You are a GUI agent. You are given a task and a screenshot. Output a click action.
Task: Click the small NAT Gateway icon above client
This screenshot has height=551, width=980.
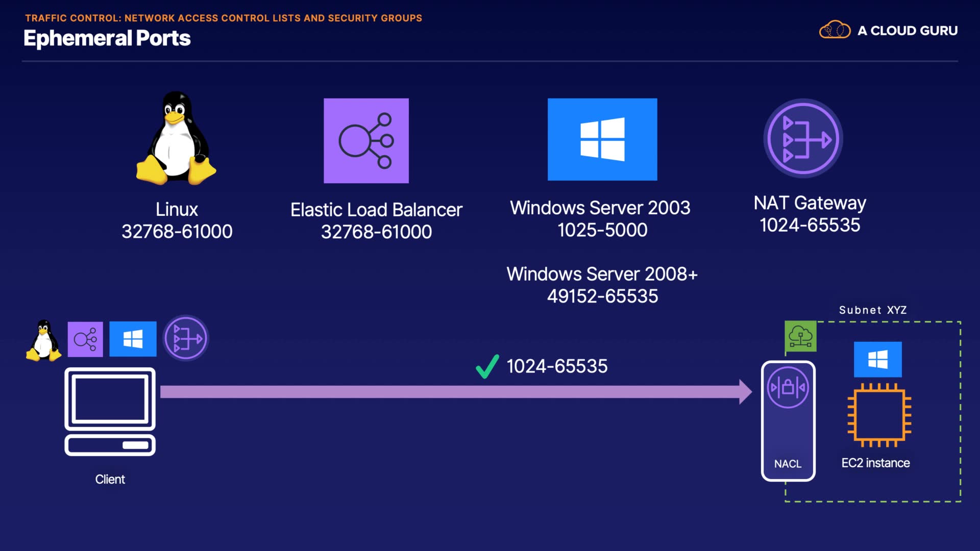pyautogui.click(x=186, y=338)
